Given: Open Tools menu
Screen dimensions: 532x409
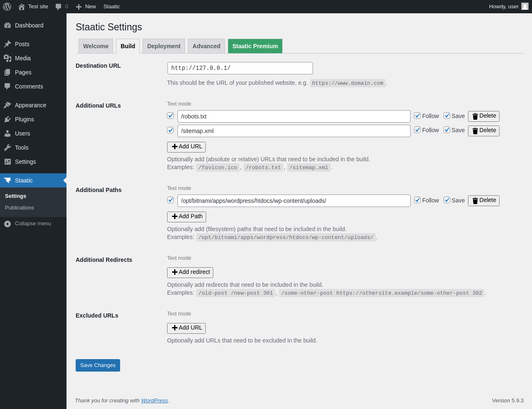Looking at the screenshot, I should pos(33,148).
